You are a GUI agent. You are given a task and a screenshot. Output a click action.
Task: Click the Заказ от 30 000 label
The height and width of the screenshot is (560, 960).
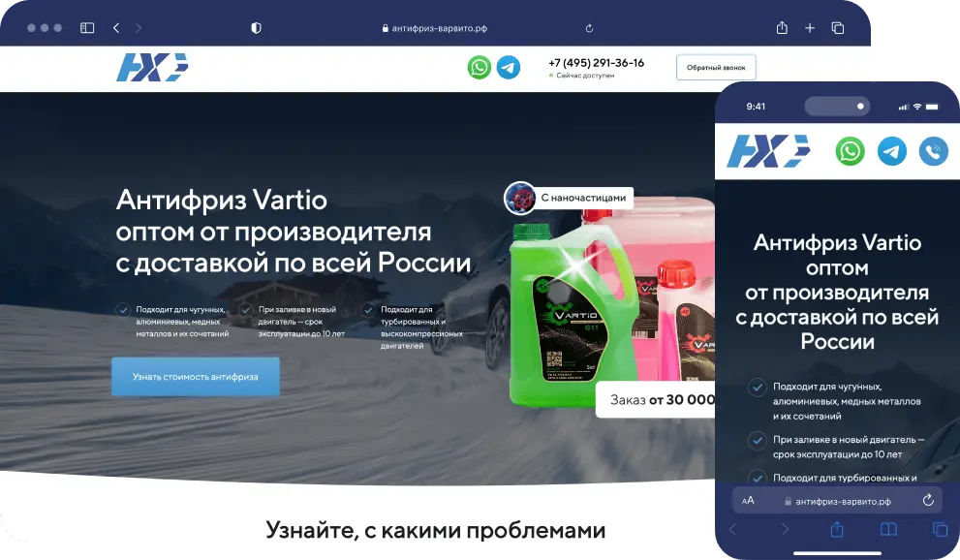(x=656, y=399)
